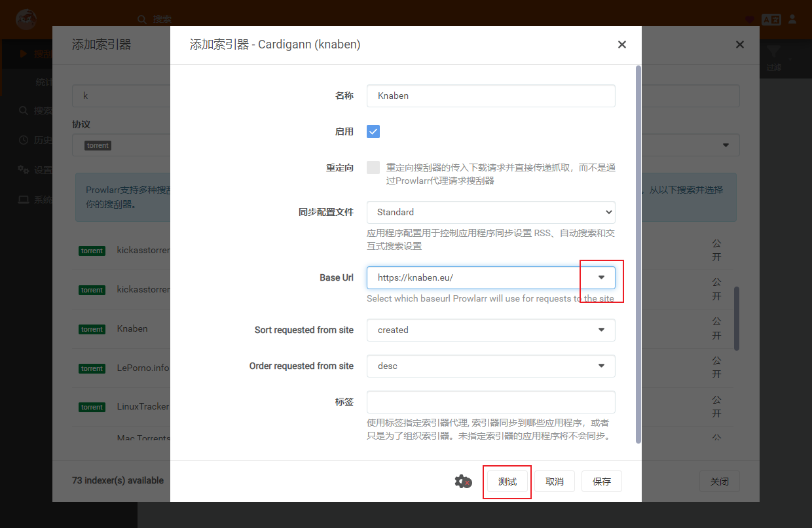
Task: Click the sidebar history clock icon
Action: pyautogui.click(x=24, y=140)
